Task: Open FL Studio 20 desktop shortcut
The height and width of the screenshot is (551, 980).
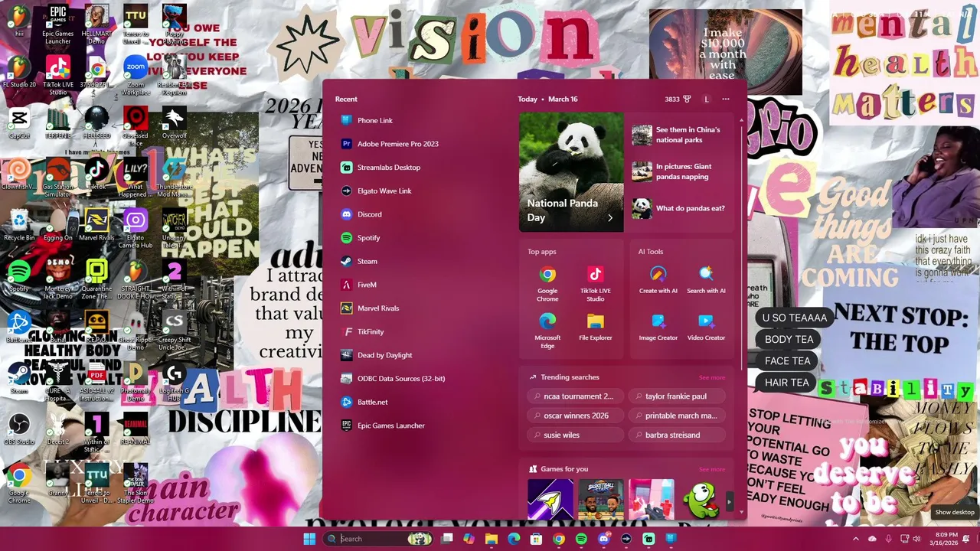Action: coord(19,71)
